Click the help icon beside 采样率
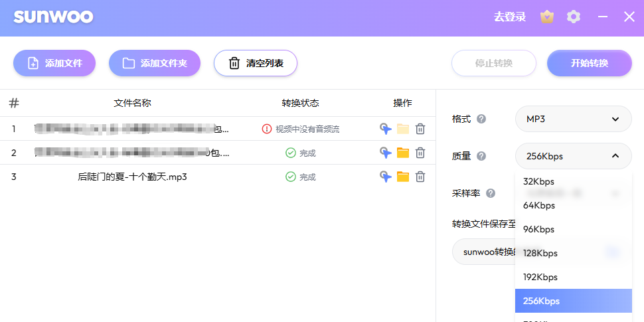This screenshot has height=322, width=644. [x=491, y=193]
